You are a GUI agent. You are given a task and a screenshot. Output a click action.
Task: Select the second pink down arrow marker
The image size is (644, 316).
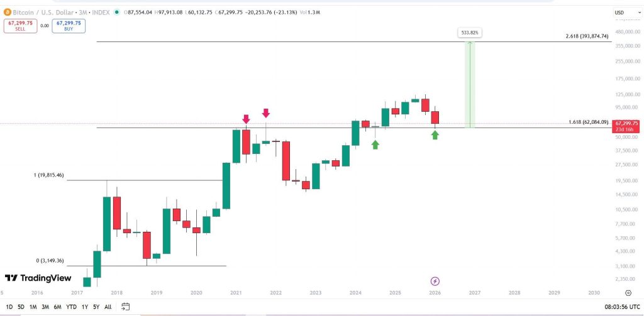pos(266,113)
